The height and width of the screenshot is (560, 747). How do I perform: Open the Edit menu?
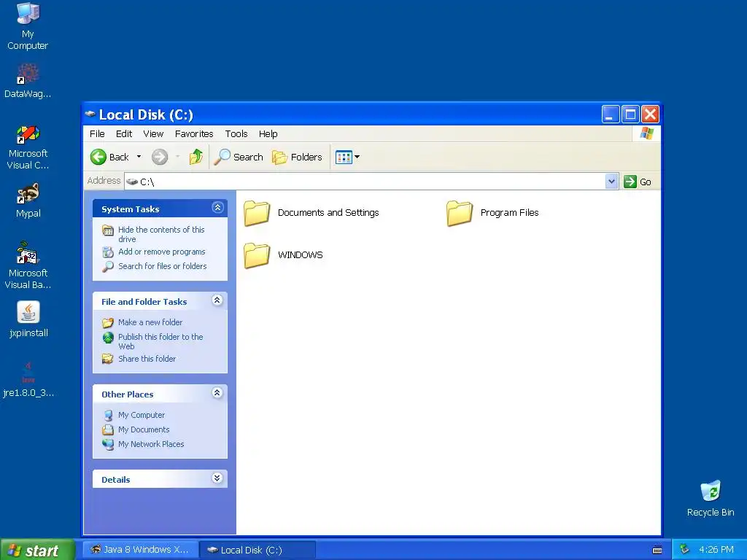(x=124, y=134)
